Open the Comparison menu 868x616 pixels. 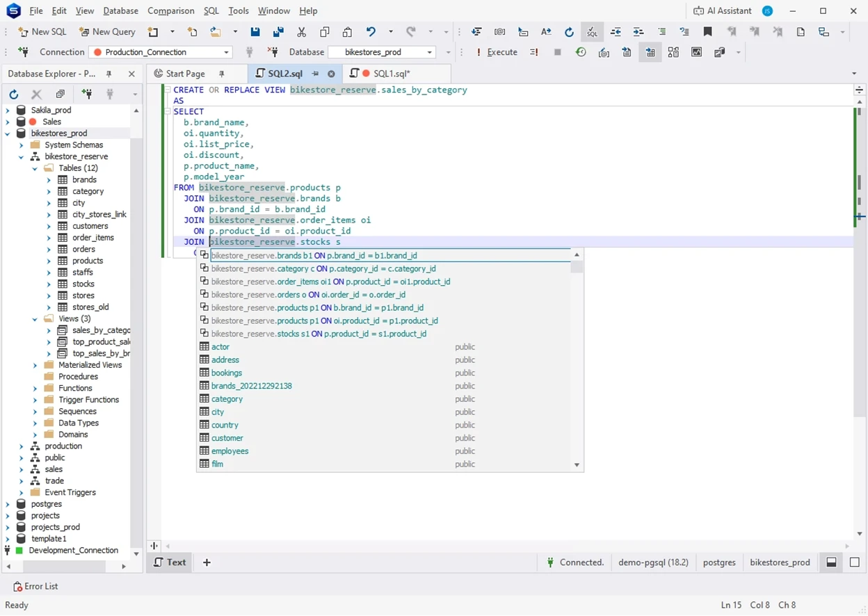pyautogui.click(x=171, y=11)
